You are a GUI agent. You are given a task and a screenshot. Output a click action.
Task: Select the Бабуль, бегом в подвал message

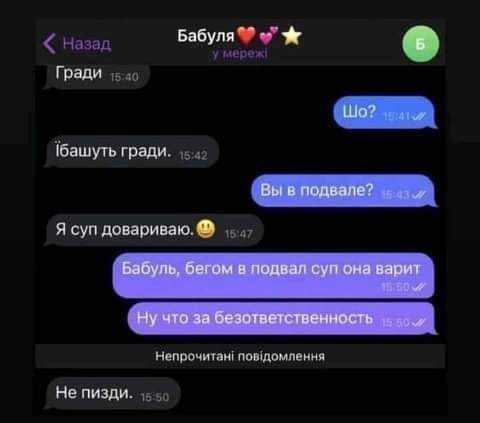coord(274,275)
